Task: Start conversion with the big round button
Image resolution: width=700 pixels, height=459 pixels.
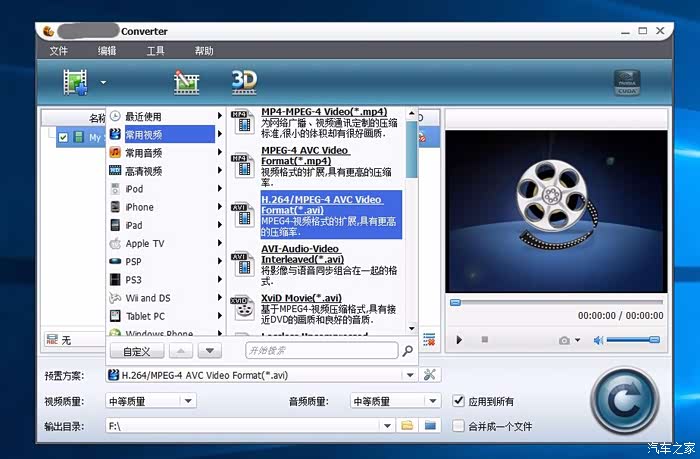Action: (x=626, y=402)
